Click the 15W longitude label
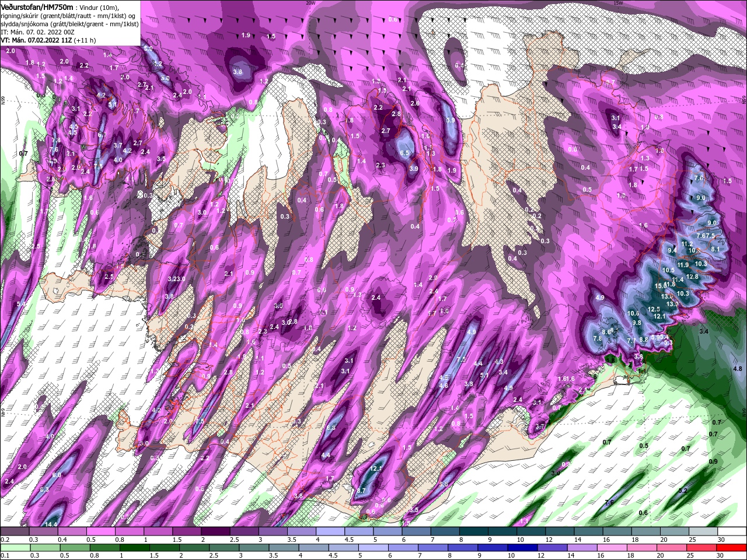Screen dimensions: 747x560 click(x=617, y=2)
